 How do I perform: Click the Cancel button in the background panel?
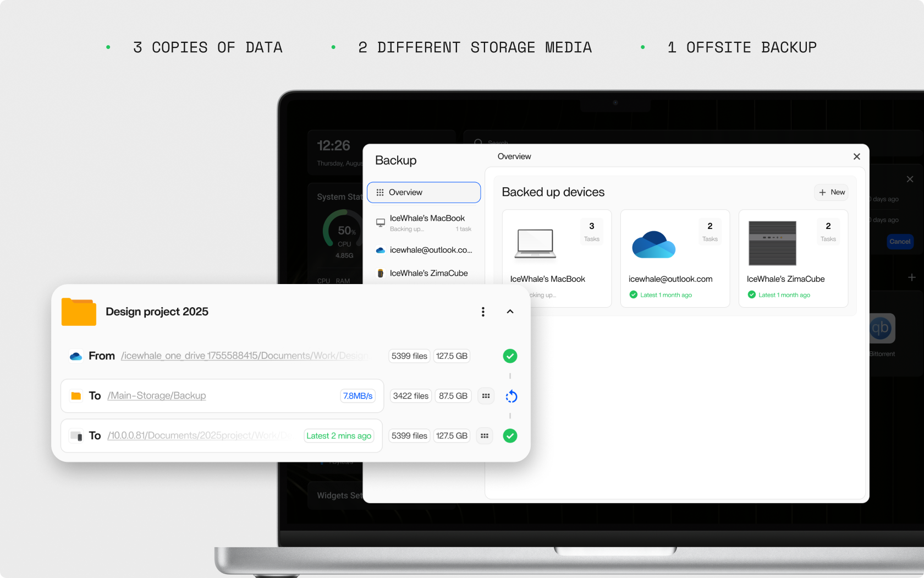(x=900, y=242)
